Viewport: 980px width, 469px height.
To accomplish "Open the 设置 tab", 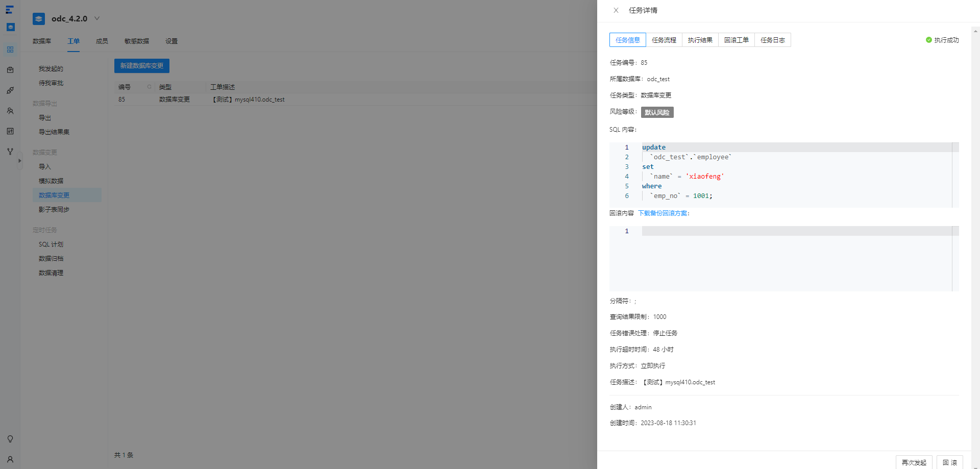I will click(x=171, y=41).
